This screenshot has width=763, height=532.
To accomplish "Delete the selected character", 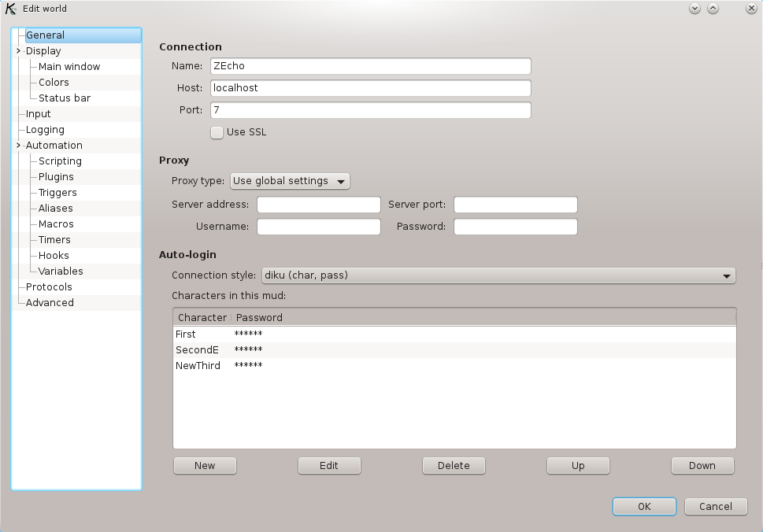I will [x=454, y=465].
